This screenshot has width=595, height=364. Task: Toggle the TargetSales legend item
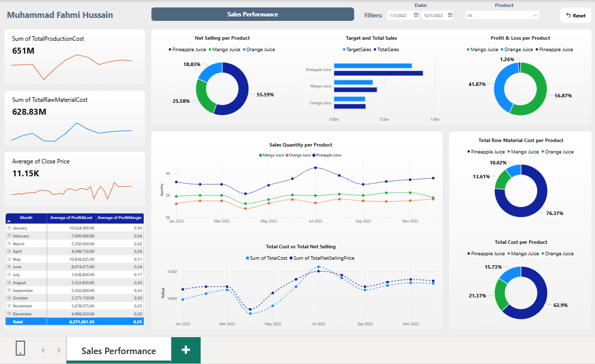(x=357, y=50)
